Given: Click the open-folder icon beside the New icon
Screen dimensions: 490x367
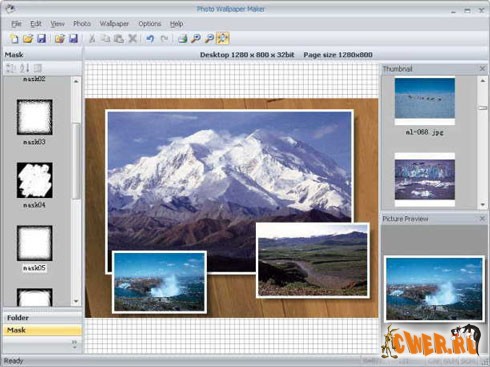Looking at the screenshot, I should (x=28, y=39).
